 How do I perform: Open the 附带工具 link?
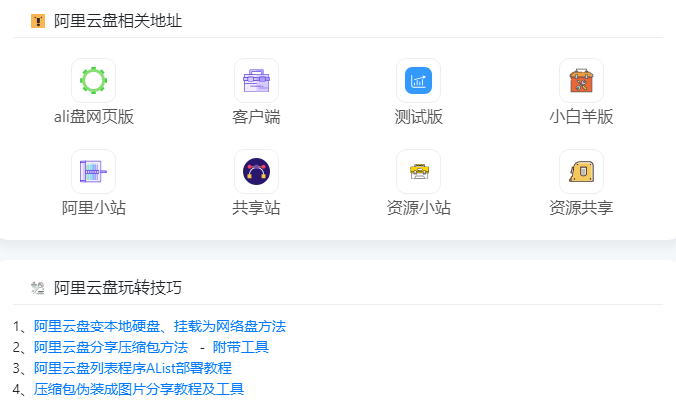point(241,347)
